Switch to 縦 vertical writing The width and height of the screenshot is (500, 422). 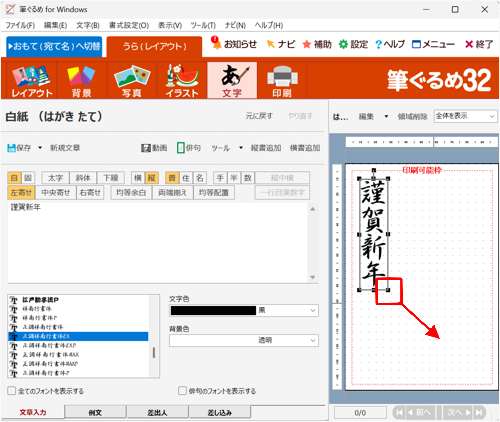point(152,178)
